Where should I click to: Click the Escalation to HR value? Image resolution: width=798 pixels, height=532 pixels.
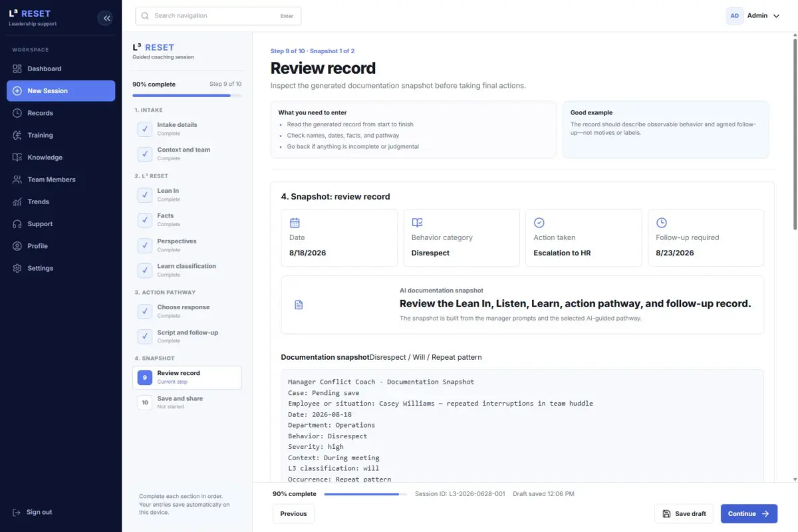(562, 253)
